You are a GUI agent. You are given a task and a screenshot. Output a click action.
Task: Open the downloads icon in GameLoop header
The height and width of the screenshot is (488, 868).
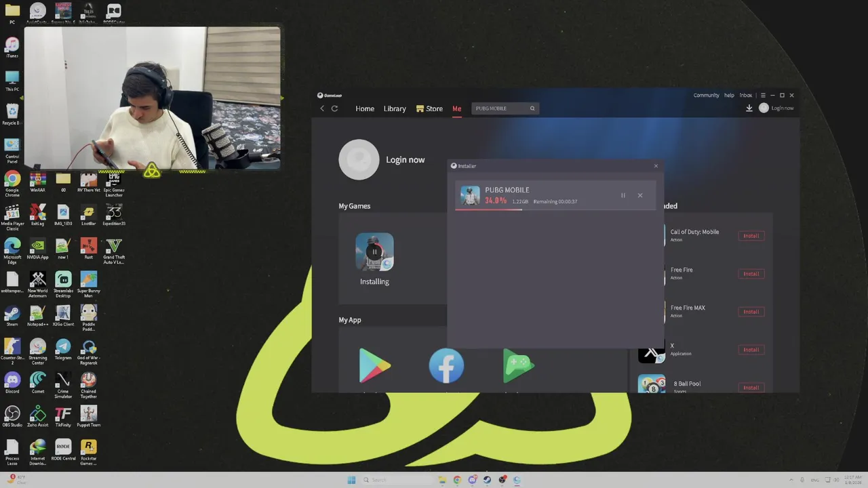(749, 108)
